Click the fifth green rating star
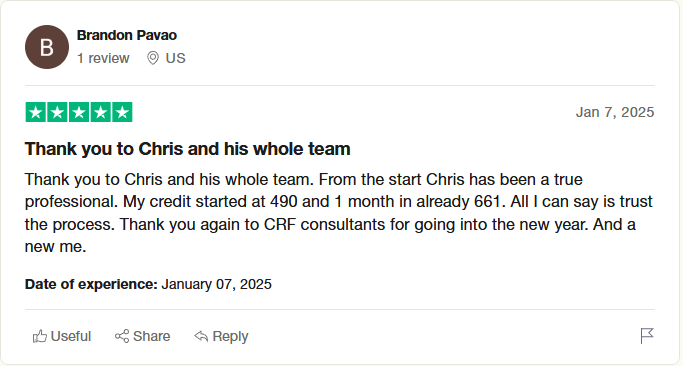Viewport: 683px width, 366px height. 122,112
